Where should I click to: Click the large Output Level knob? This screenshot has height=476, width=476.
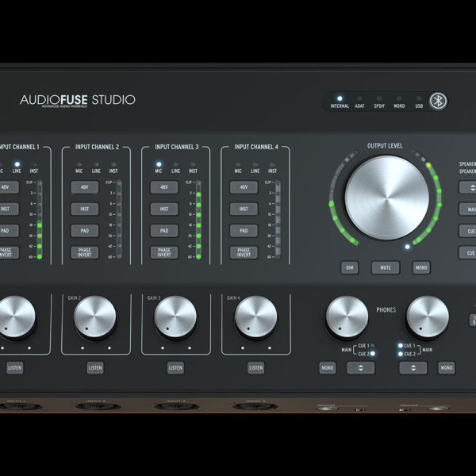tap(387, 198)
